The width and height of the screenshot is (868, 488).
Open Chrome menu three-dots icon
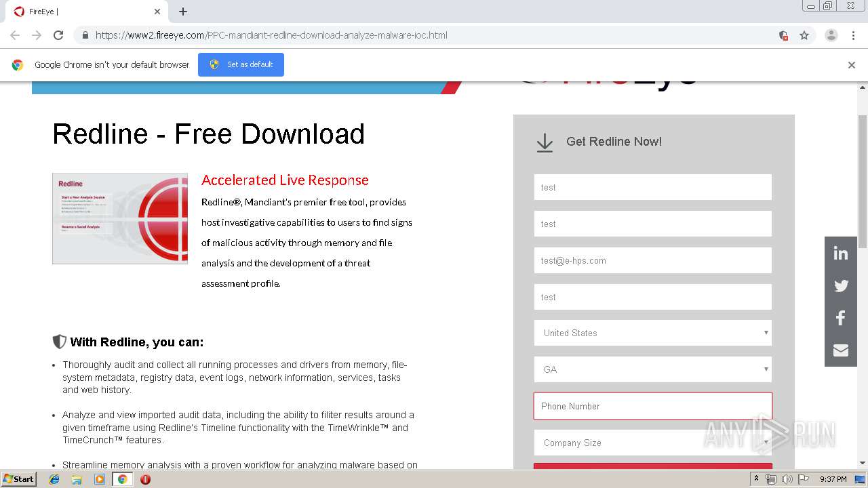[853, 35]
